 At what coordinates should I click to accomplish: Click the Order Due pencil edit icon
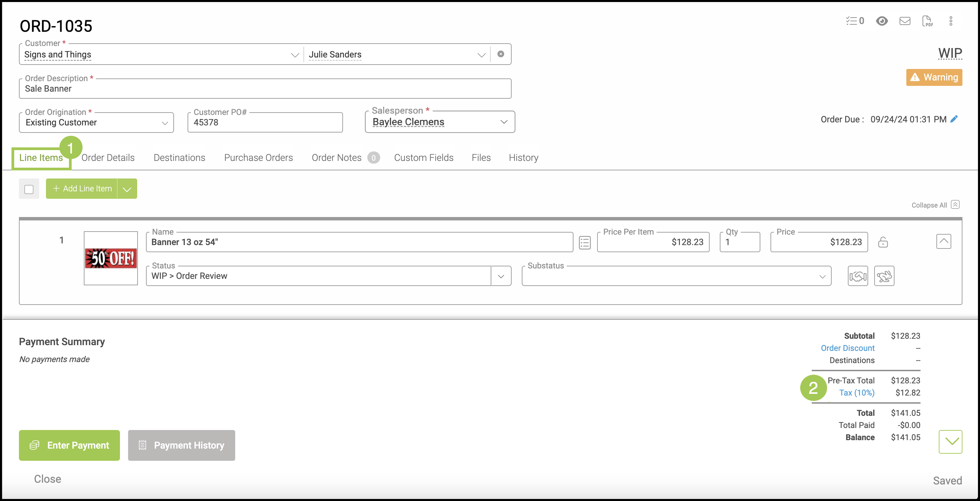pos(954,119)
